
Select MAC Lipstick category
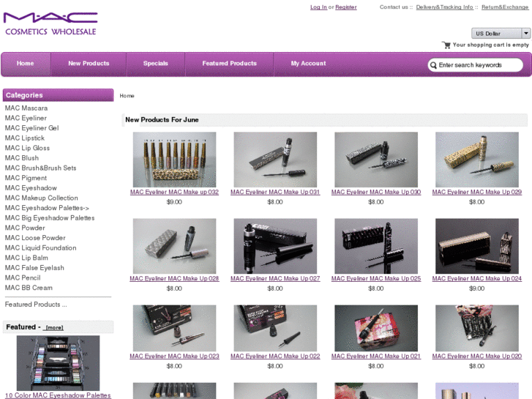pyautogui.click(x=24, y=138)
